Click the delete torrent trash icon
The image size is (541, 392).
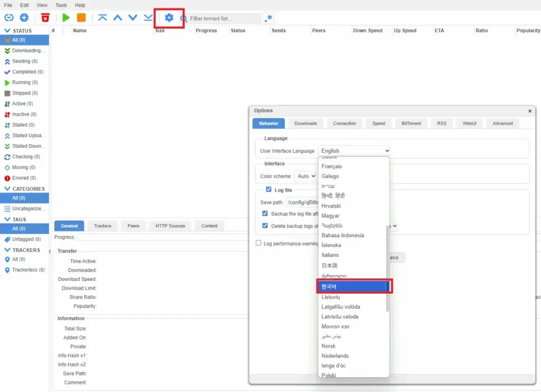(45, 17)
